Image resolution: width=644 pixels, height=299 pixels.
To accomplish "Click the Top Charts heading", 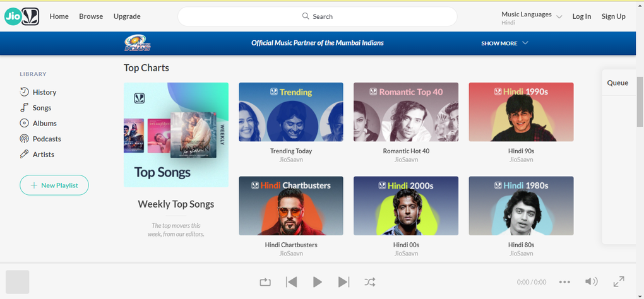I will click(146, 68).
